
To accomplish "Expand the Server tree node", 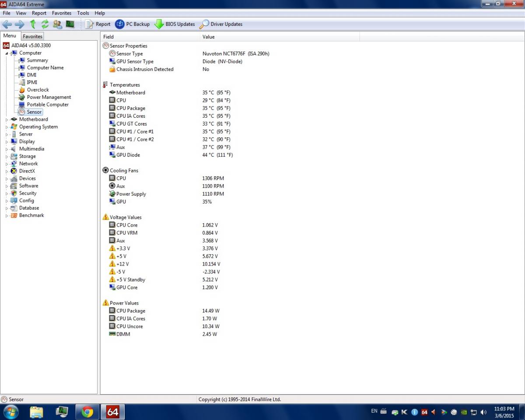I will (7, 134).
